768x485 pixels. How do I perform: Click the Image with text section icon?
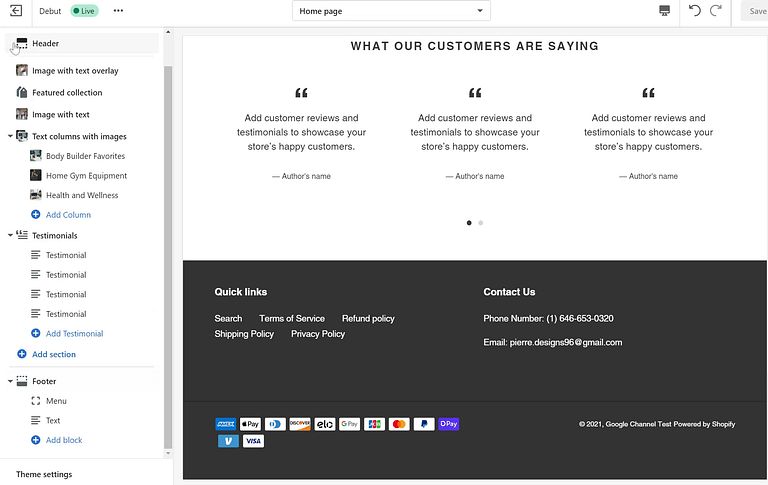[x=22, y=114]
